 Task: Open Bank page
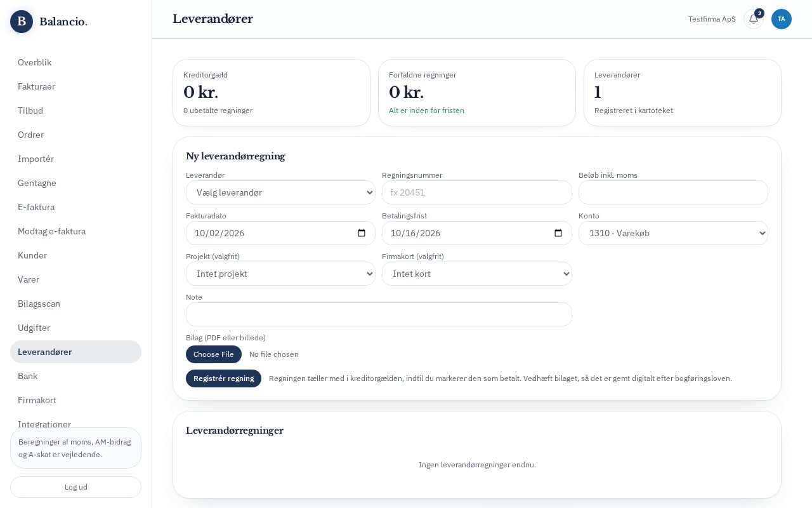(x=75, y=376)
